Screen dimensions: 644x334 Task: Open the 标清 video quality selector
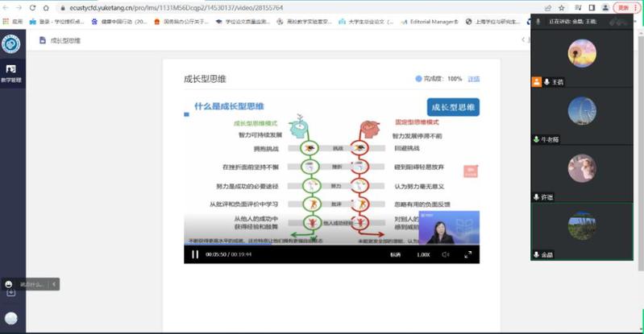coord(395,254)
